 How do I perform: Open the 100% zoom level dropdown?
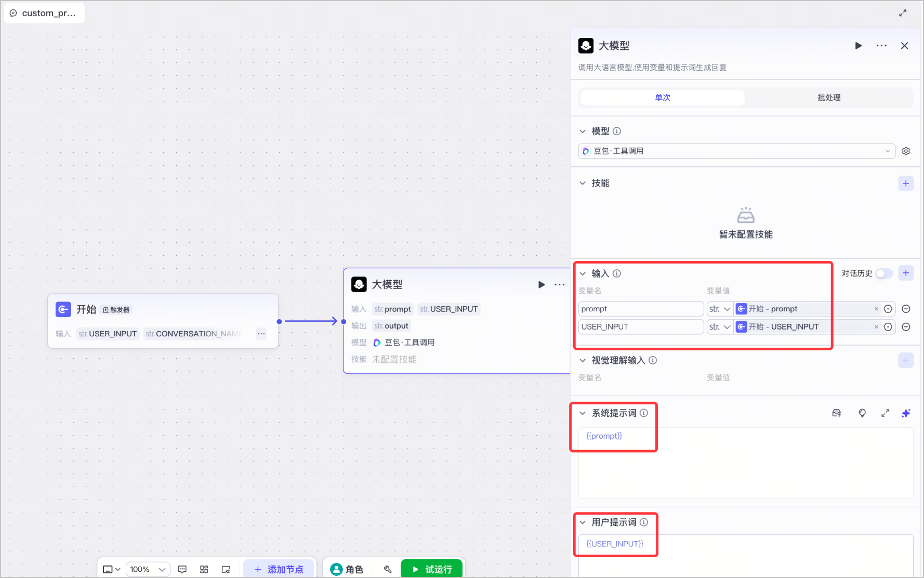click(x=148, y=569)
